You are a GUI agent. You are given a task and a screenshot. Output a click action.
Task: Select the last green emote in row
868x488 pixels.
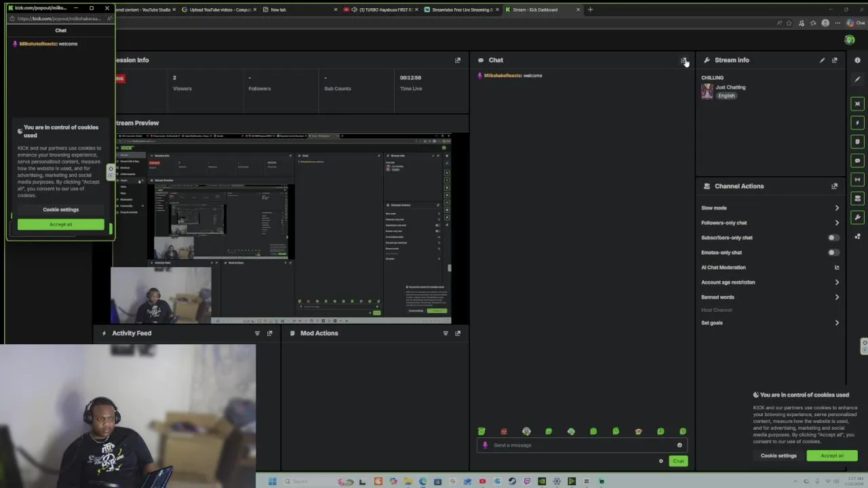click(683, 431)
